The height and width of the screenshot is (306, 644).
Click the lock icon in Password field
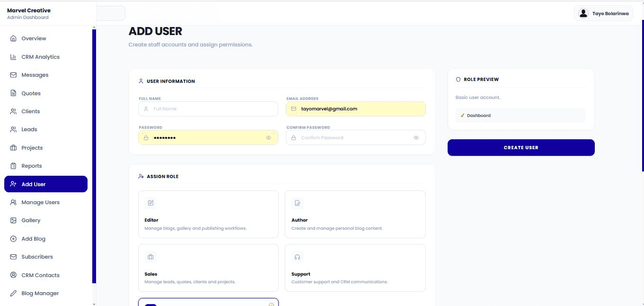146,138
